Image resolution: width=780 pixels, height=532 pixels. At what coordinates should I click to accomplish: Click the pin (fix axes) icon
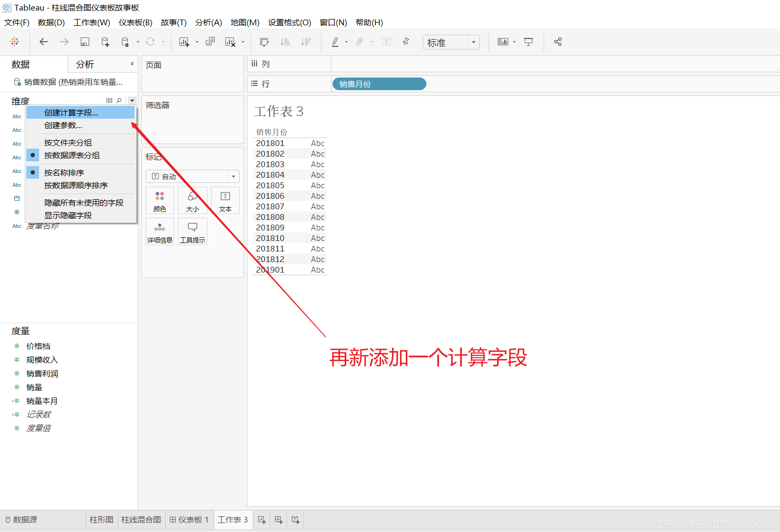point(406,42)
